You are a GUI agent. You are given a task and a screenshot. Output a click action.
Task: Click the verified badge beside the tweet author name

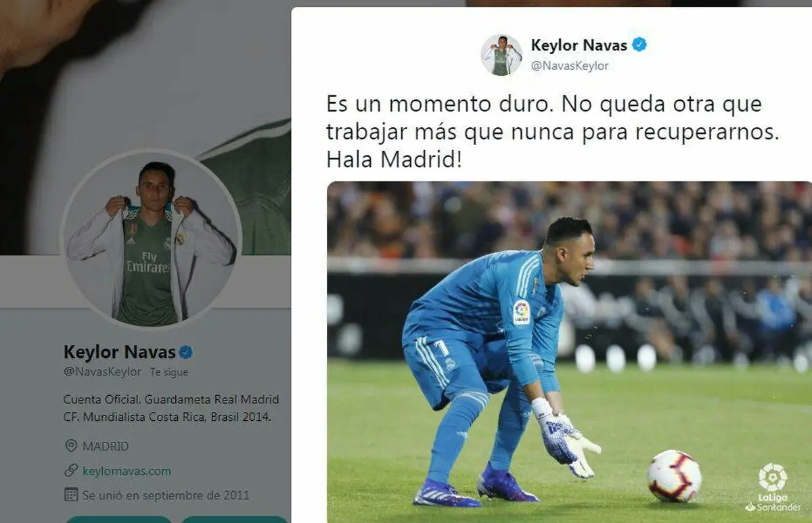coord(639,45)
